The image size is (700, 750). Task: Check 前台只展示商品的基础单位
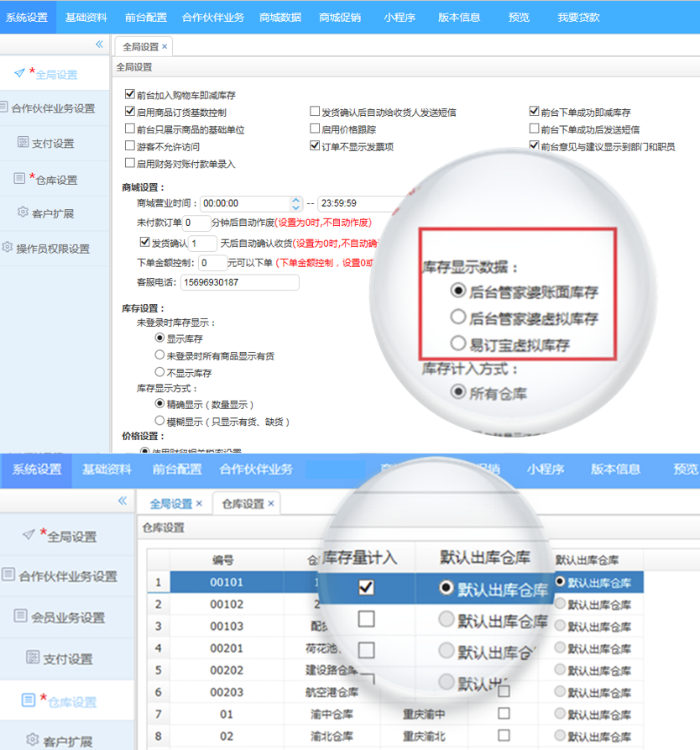pyautogui.click(x=129, y=128)
